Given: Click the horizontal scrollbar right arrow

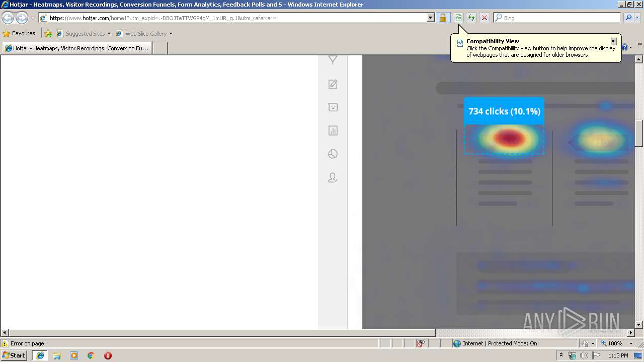Looking at the screenshot, I should click(x=631, y=333).
